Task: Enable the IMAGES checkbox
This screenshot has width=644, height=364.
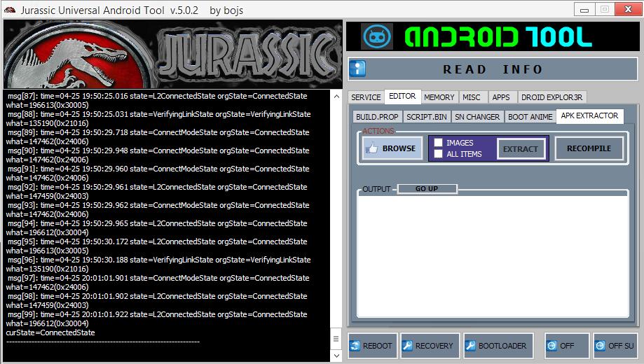Action: pos(438,143)
